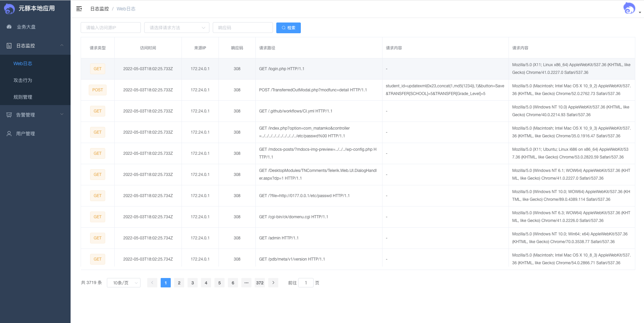Viewport: 644px width, 323px height.
Task: Open 攻击行为 submenu item
Action: [35, 80]
